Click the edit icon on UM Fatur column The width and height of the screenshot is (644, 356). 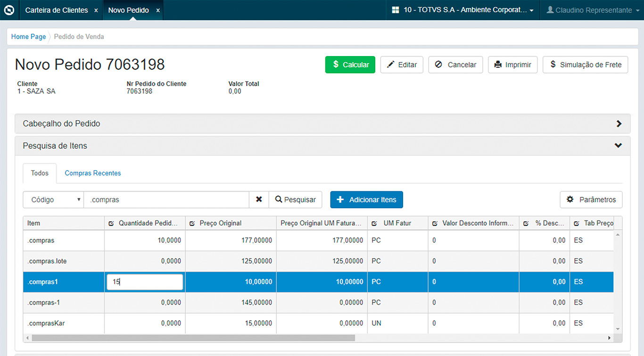[x=374, y=224]
